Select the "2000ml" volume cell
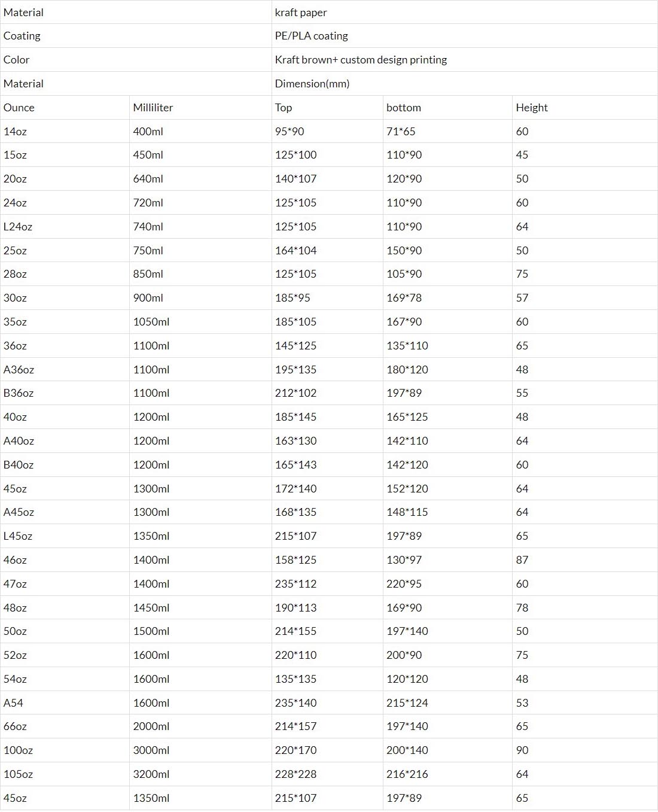The image size is (658, 812). coord(151,726)
